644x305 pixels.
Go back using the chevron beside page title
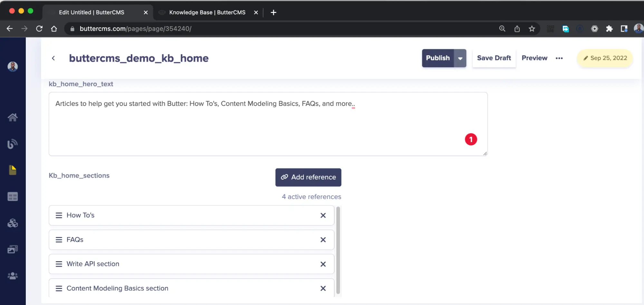point(53,58)
